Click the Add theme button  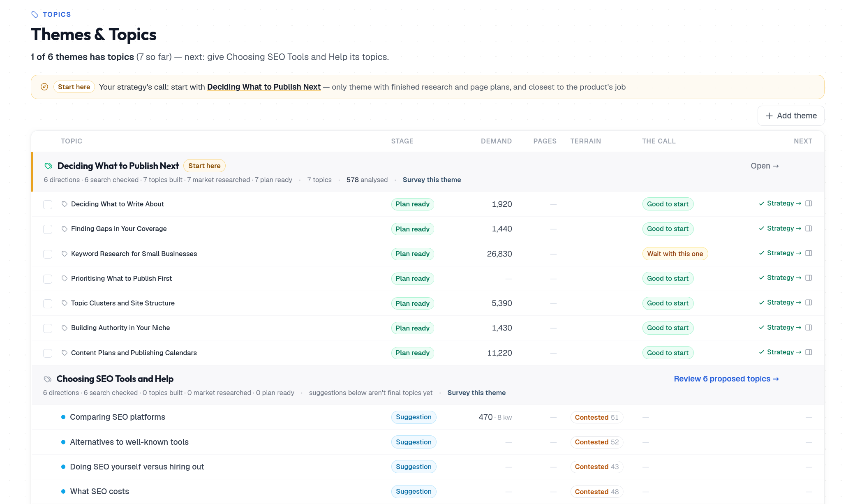click(791, 116)
